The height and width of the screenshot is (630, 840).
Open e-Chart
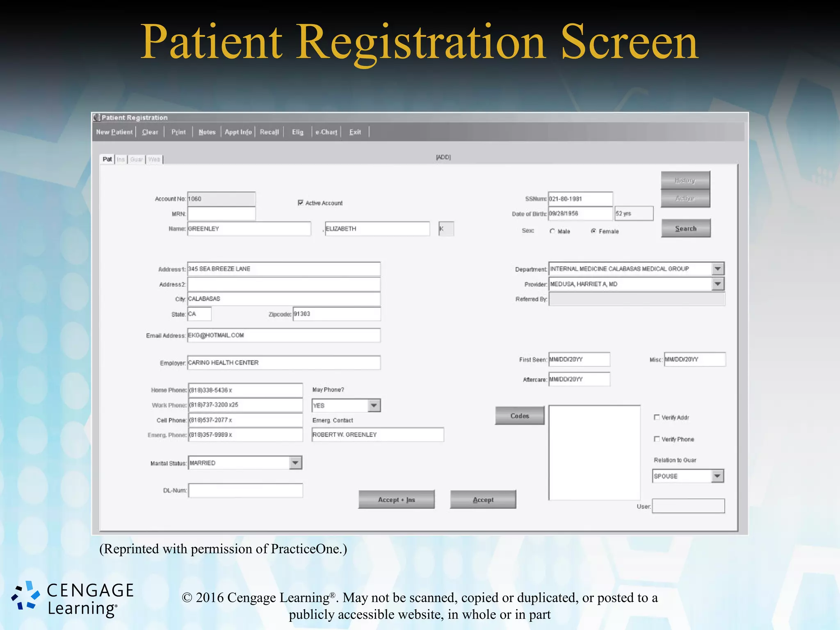tap(326, 132)
